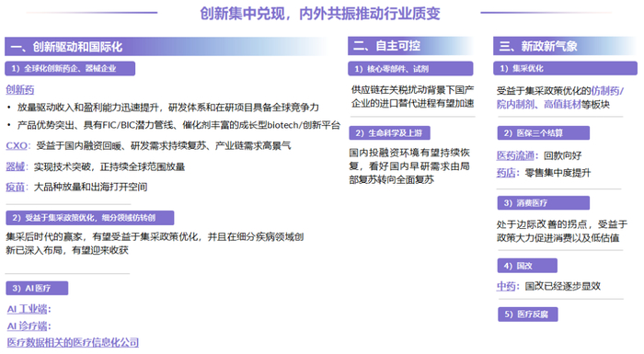Open the underlined 疫苗 link
The height and width of the screenshot is (354, 644).
tap(16, 188)
